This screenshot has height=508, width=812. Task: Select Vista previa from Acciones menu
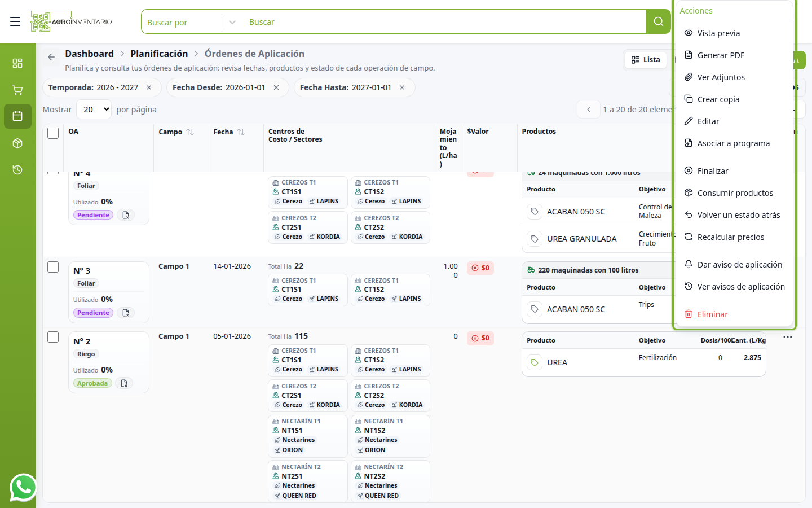tap(734, 33)
